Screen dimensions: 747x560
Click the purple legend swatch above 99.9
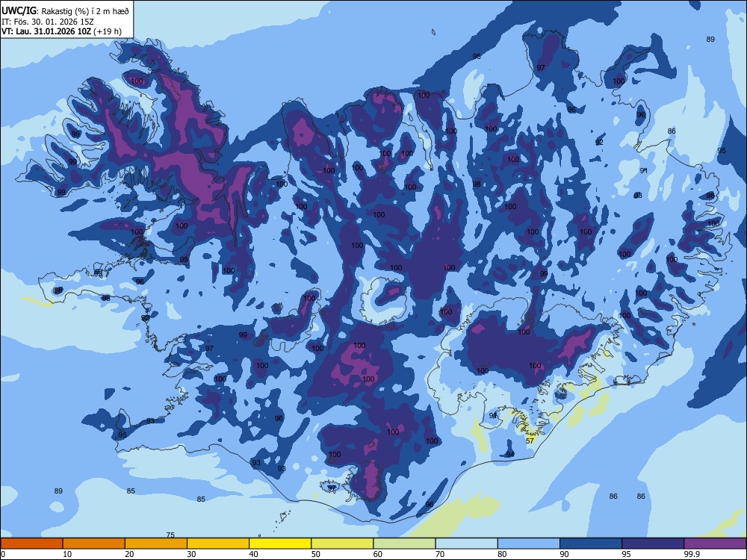pos(715,544)
